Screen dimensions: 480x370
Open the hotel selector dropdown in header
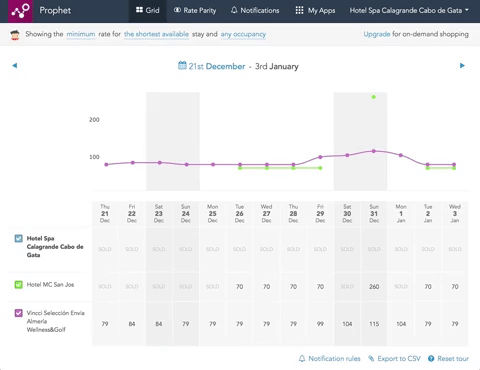coord(409,11)
